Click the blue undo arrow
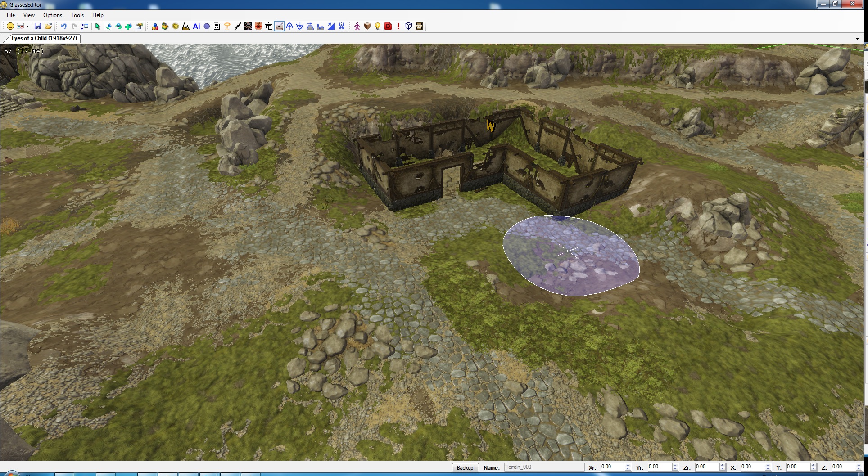This screenshot has width=868, height=476. click(63, 27)
